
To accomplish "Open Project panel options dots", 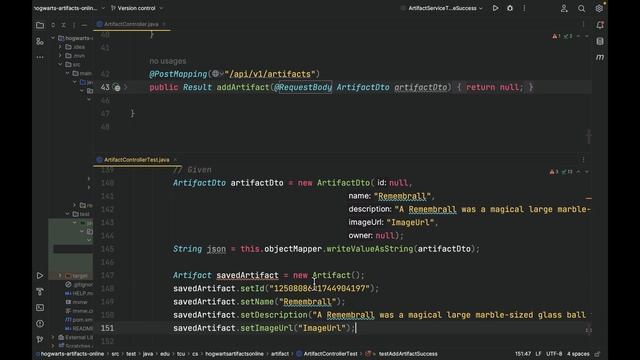I will coord(74,25).
